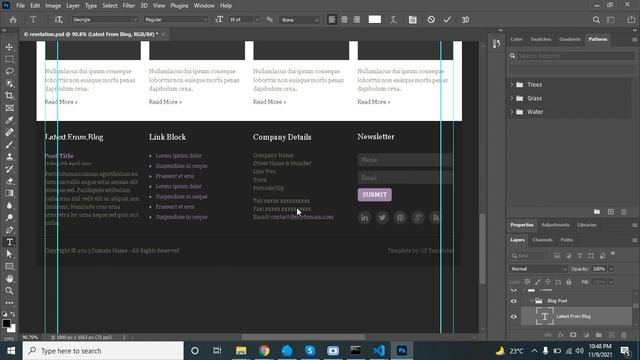Go to Photoshop Home screen
The width and height of the screenshot is (640, 360).
point(13,20)
